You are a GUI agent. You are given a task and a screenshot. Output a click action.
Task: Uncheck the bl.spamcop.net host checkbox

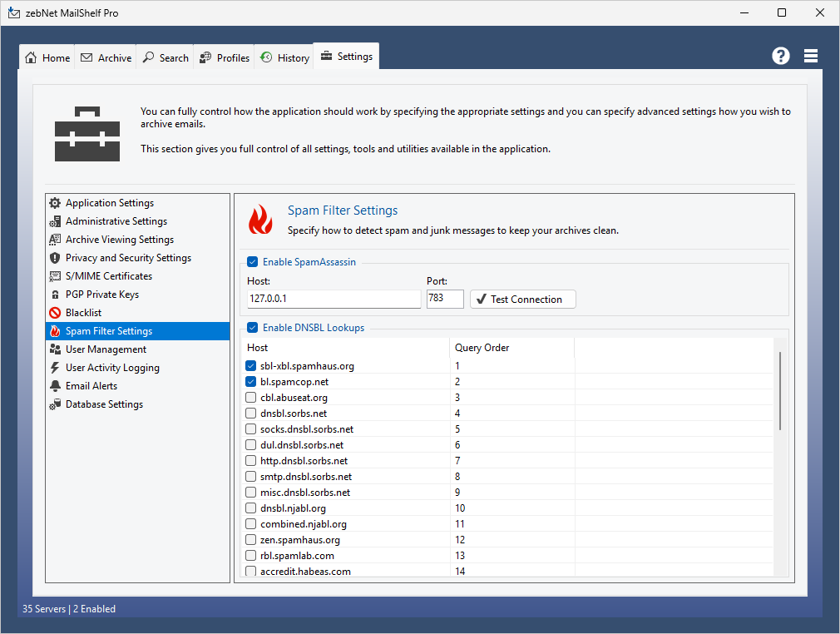251,382
